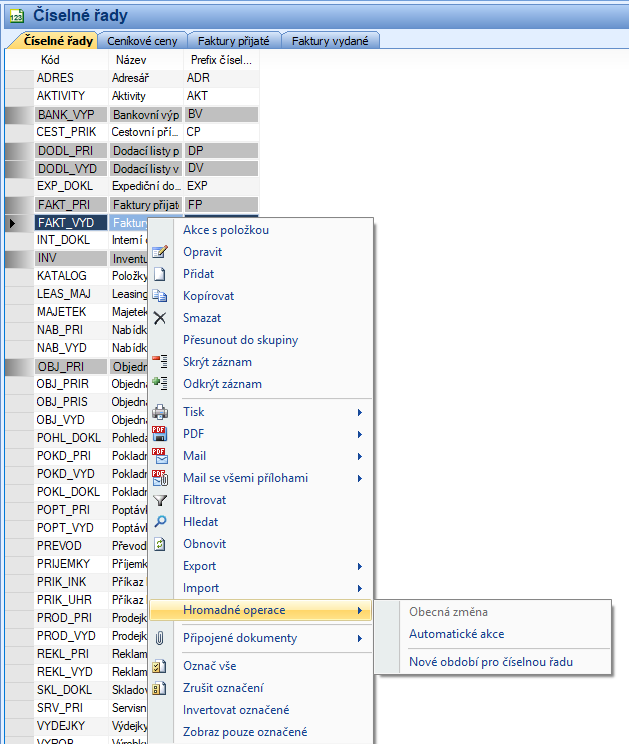The image size is (629, 751).
Task: Click the X icon beside Smazat
Action: coord(159,318)
